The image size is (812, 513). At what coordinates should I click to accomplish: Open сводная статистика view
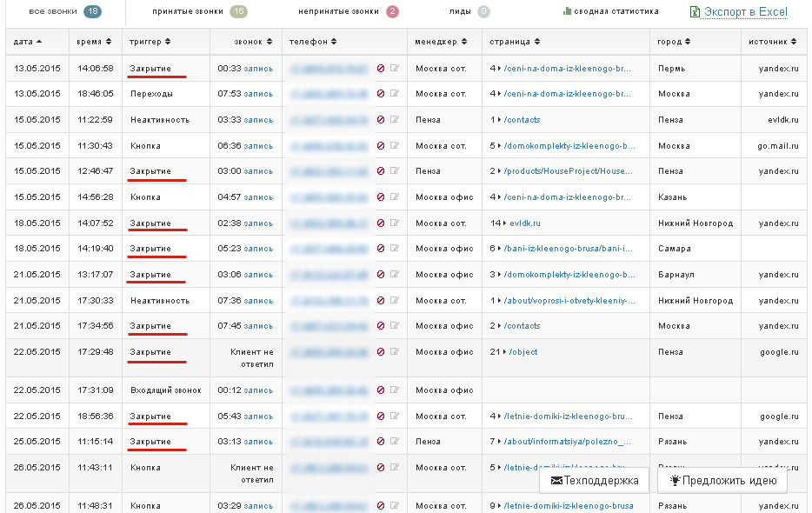point(611,11)
